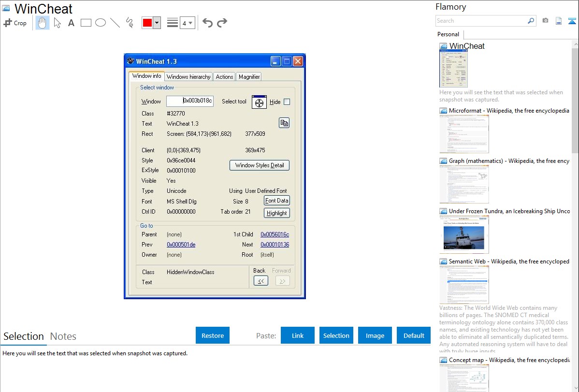The width and height of the screenshot is (579, 392).
Task: Open the Window info tab in WinCheat
Action: pyautogui.click(x=146, y=76)
